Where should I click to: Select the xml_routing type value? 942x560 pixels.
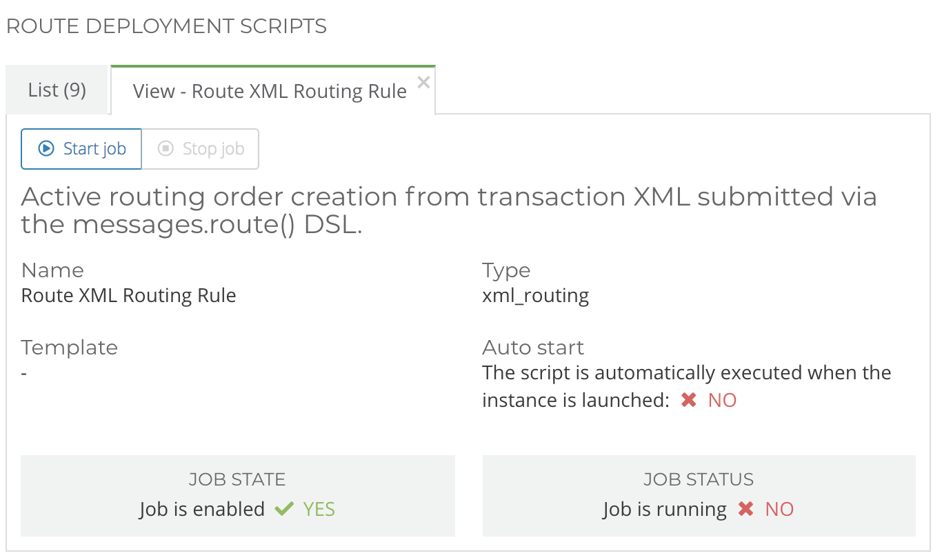[535, 295]
